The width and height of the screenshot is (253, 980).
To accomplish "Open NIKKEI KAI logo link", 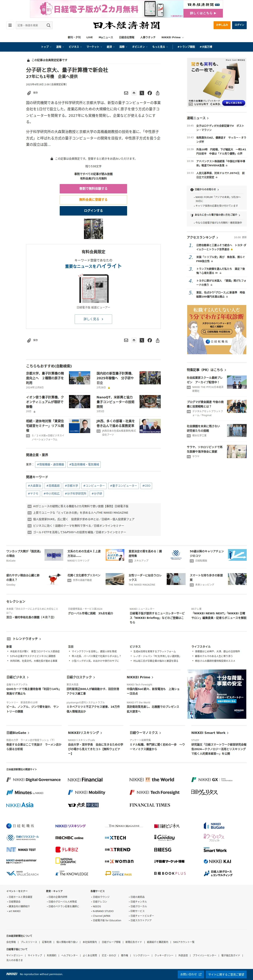I will [217, 861].
